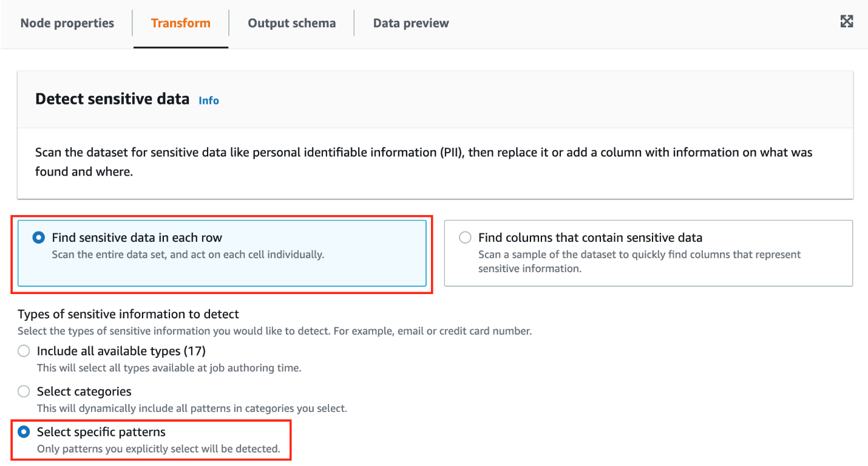Click the 'Scan the entire data set' description text
The image size is (868, 466).
click(188, 255)
